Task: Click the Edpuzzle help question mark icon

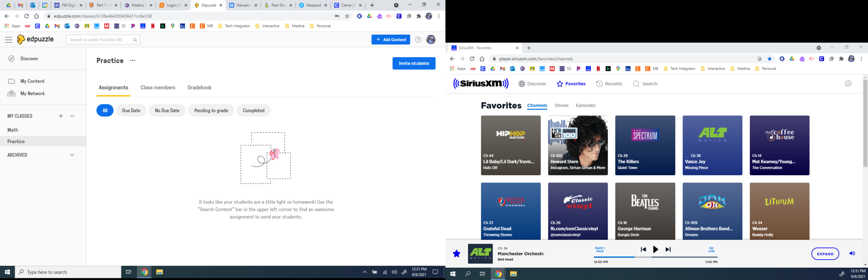Action: pos(418,40)
